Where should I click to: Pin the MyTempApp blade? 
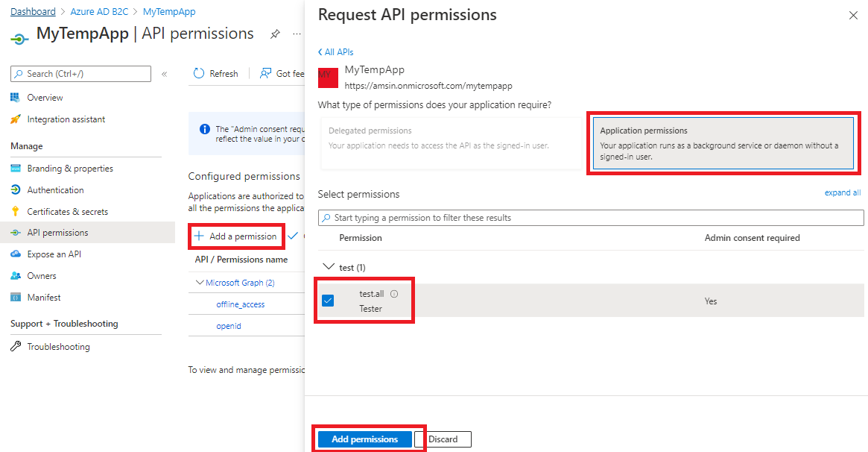pyautogui.click(x=275, y=34)
